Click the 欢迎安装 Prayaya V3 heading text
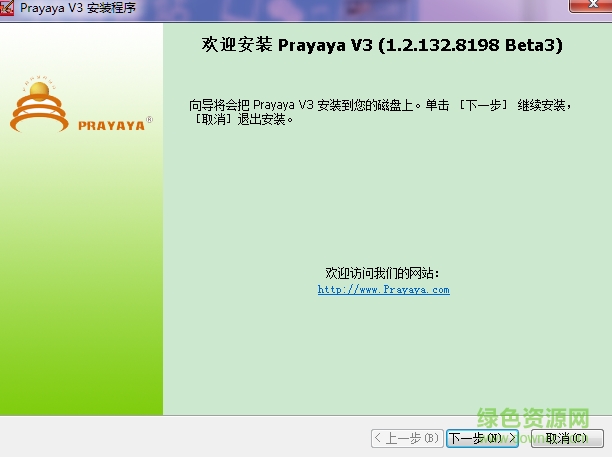Viewport: 612px width, 457px height. tap(382, 45)
